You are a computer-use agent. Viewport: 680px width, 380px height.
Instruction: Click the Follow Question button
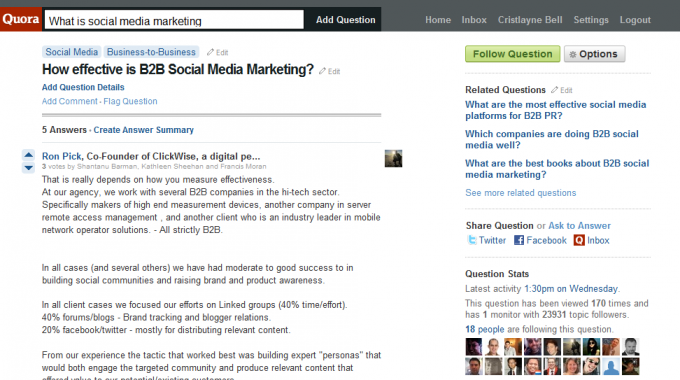click(513, 54)
